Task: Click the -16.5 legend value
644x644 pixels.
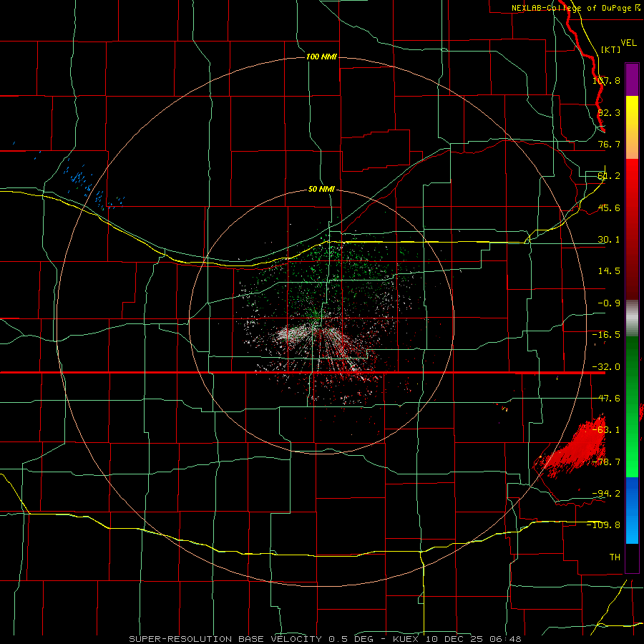Action: pyautogui.click(x=606, y=335)
